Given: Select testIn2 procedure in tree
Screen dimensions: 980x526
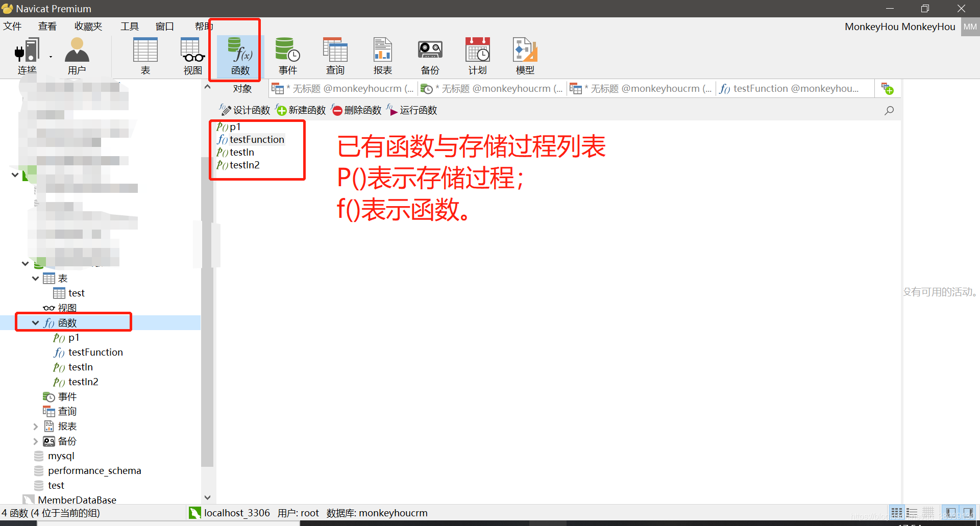Looking at the screenshot, I should pyautogui.click(x=76, y=382).
